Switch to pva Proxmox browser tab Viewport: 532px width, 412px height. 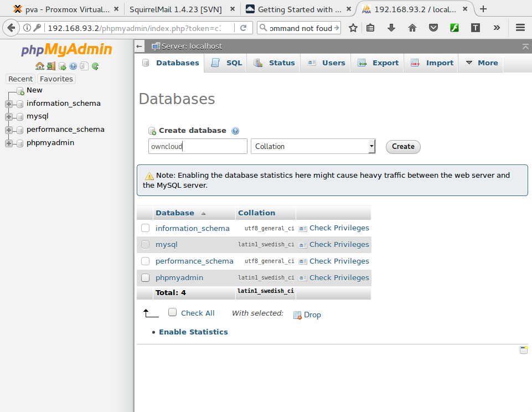click(x=67, y=9)
